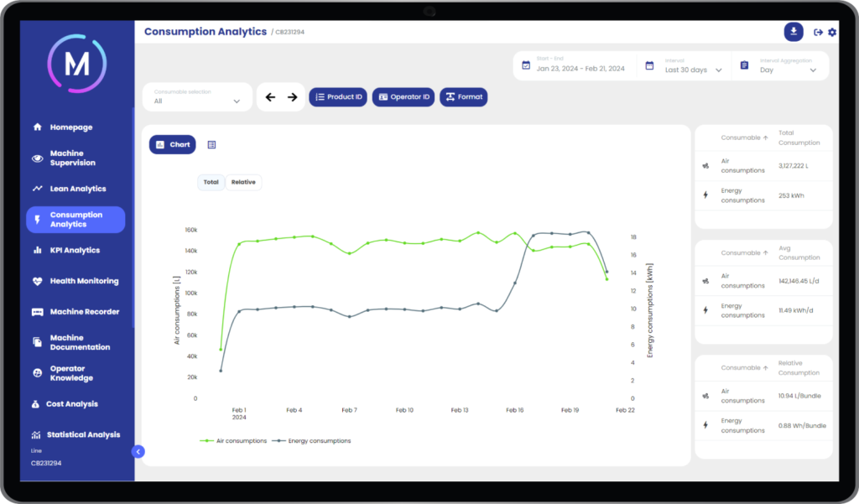Click the Machine Recorder icon

(37, 312)
